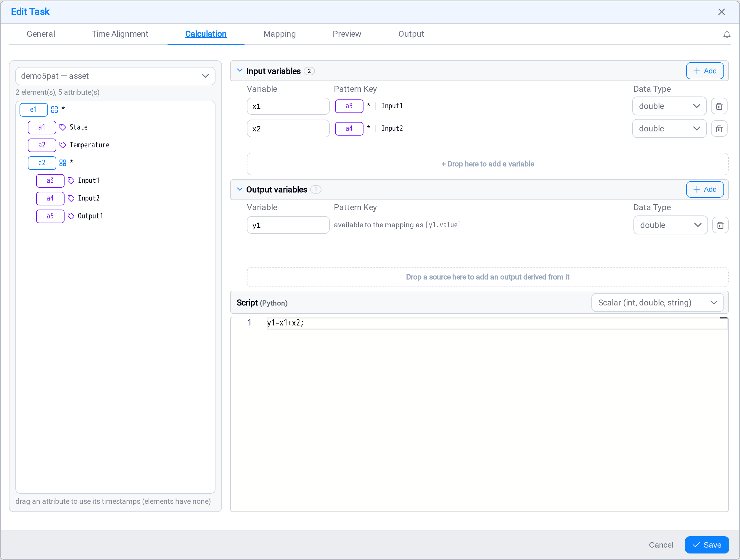This screenshot has width=740, height=560.
Task: Click the 'Drop a source here' output zone
Action: [488, 277]
